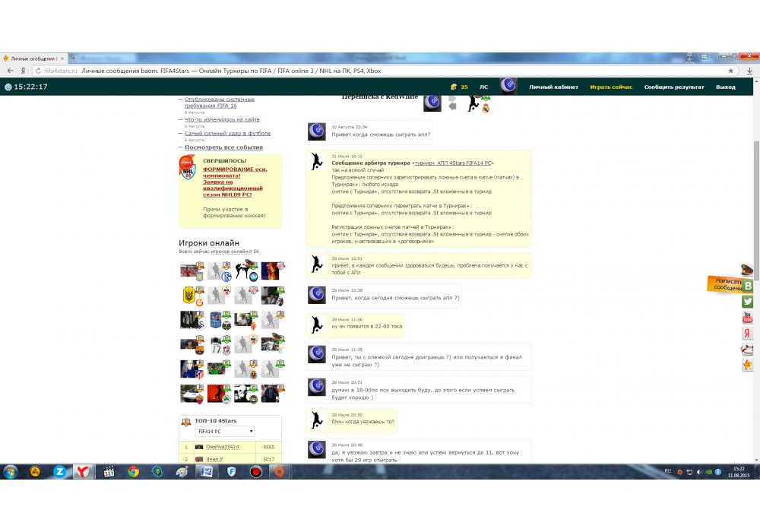The image size is (760, 532).
Task: Click the red Yandex icon in the side panel
Action: click(748, 333)
